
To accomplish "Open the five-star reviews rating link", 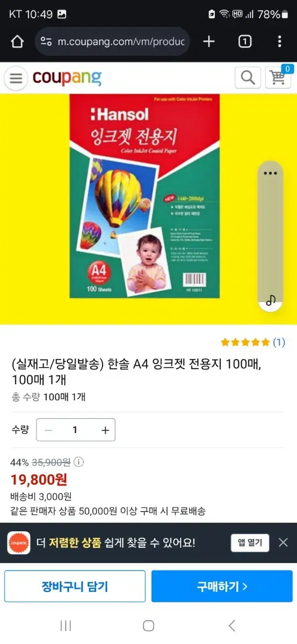I will click(x=253, y=342).
